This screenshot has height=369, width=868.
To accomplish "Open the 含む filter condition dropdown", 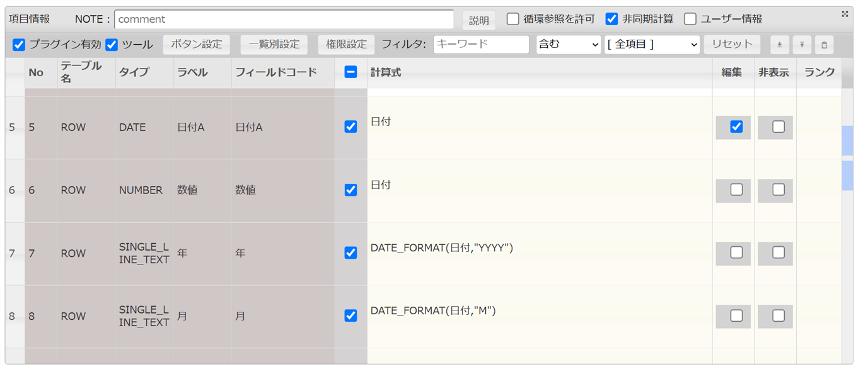I will click(568, 44).
